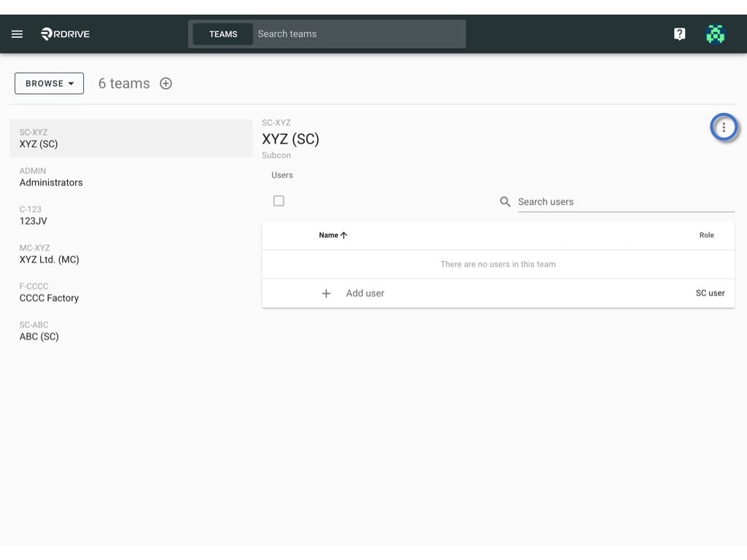The image size is (747, 560).
Task: Select the CCCC Factory team
Action: point(131,292)
